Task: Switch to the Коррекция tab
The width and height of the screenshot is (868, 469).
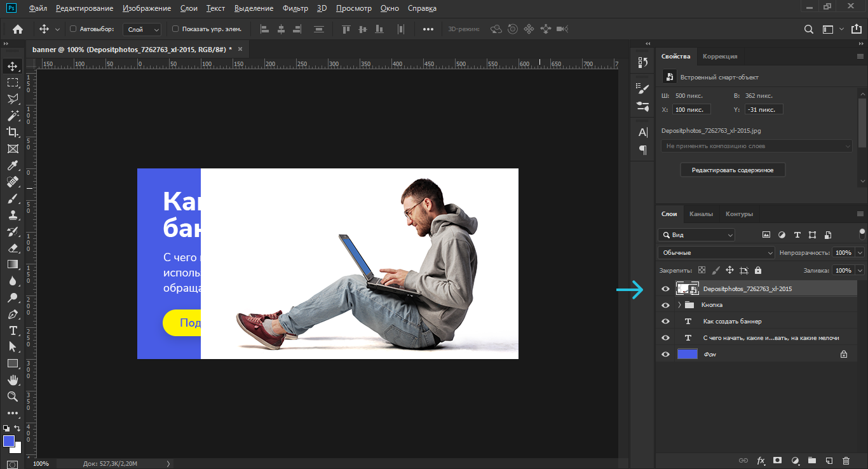Action: tap(720, 57)
